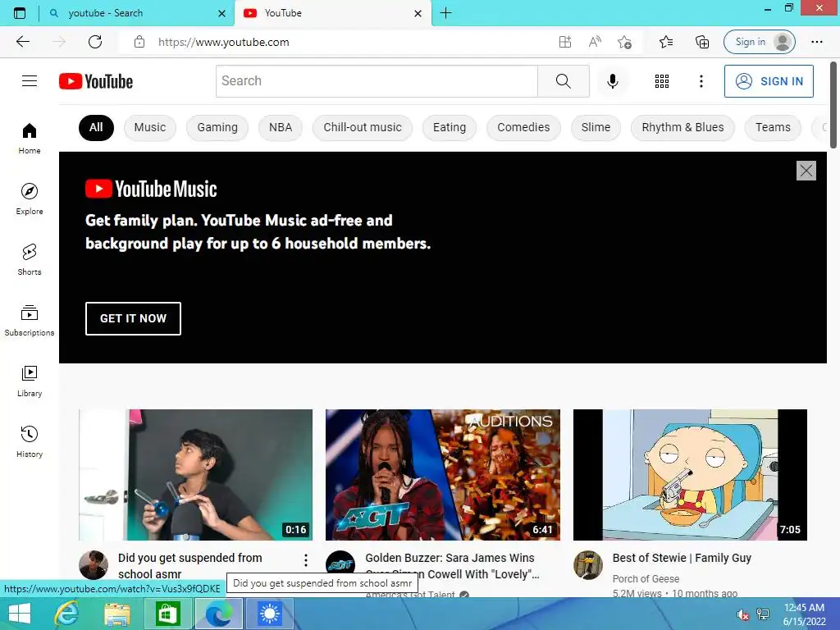Screen dimensions: 840x630
Task: Close the YouTube tab
Action: coord(418,13)
